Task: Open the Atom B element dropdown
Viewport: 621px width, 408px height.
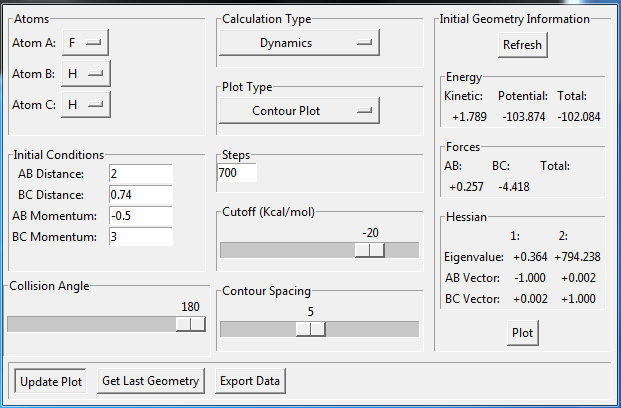Action: pos(85,74)
